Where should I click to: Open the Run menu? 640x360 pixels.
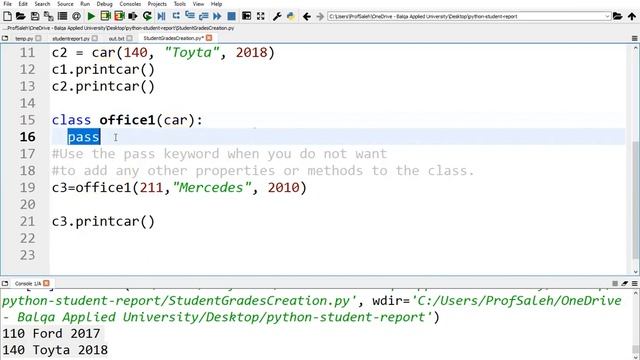click(x=85, y=4)
